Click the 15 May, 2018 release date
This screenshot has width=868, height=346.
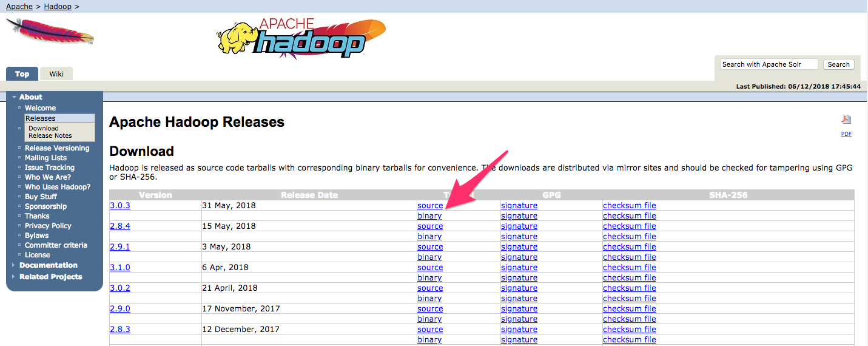[229, 226]
